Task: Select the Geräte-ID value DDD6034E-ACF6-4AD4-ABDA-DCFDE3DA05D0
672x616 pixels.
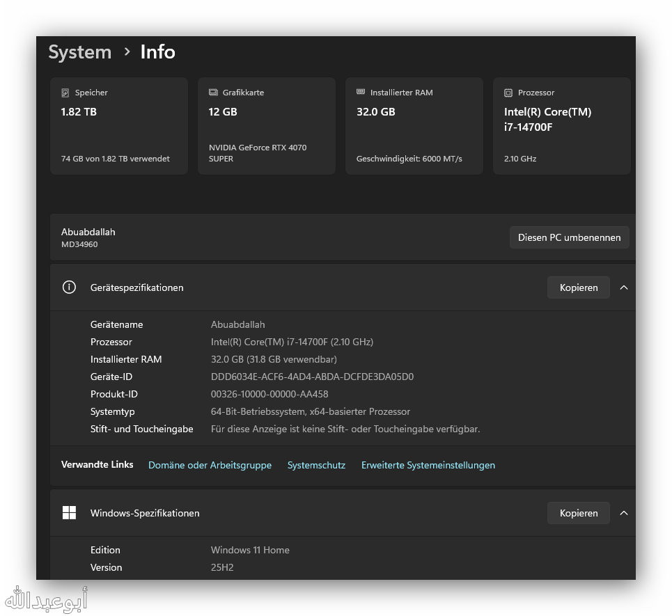Action: (x=312, y=377)
